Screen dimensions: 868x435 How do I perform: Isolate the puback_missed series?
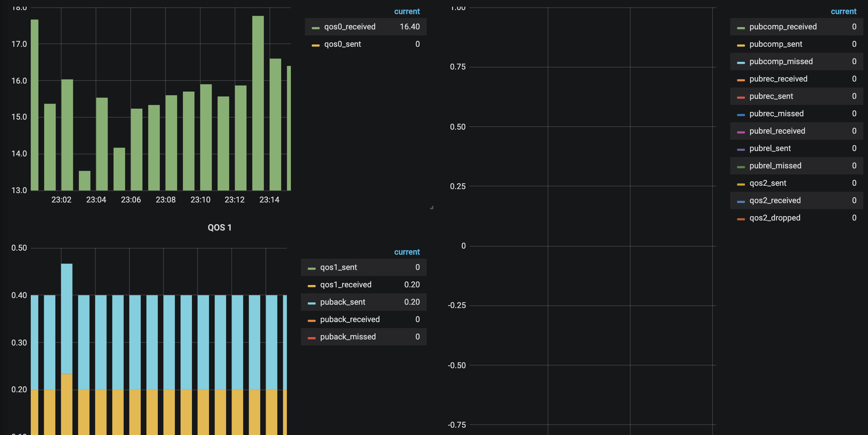point(347,337)
